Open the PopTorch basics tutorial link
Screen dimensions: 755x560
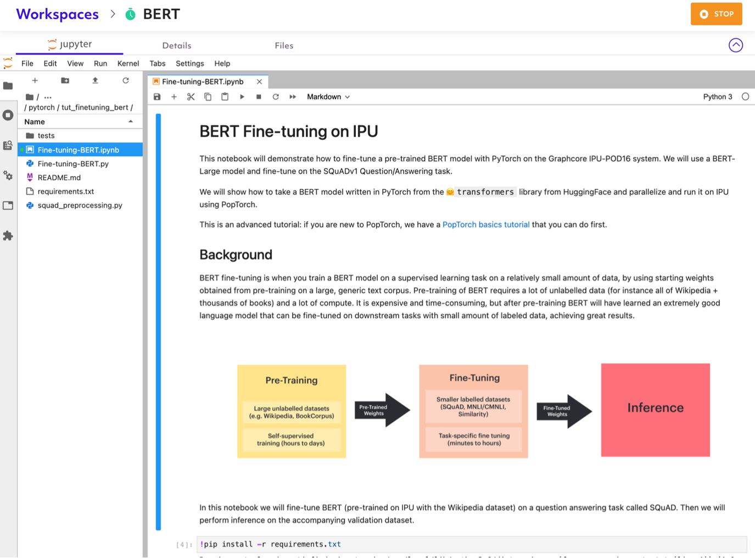pos(486,225)
